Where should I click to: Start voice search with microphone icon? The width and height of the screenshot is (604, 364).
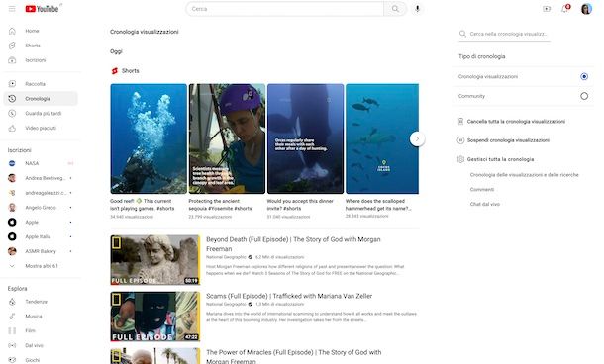(x=417, y=9)
